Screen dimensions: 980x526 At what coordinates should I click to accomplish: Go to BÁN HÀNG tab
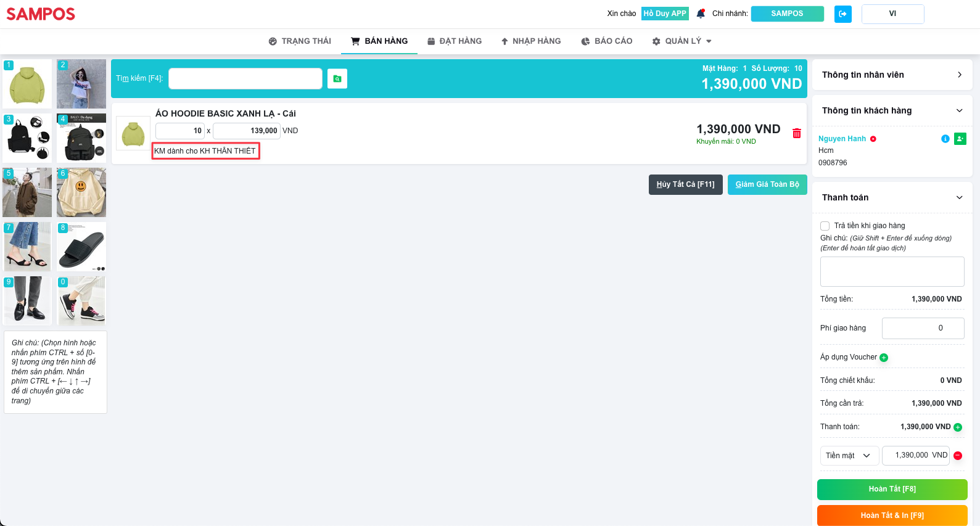coord(379,41)
